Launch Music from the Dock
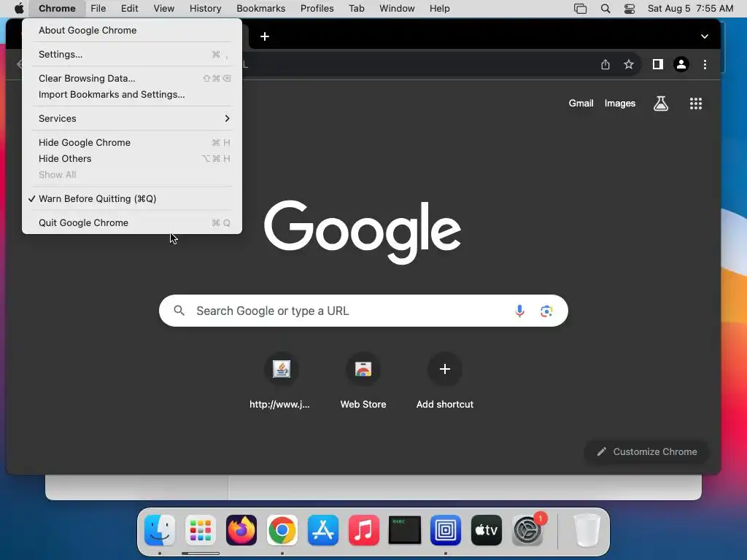Image resolution: width=747 pixels, height=560 pixels. pos(364,530)
